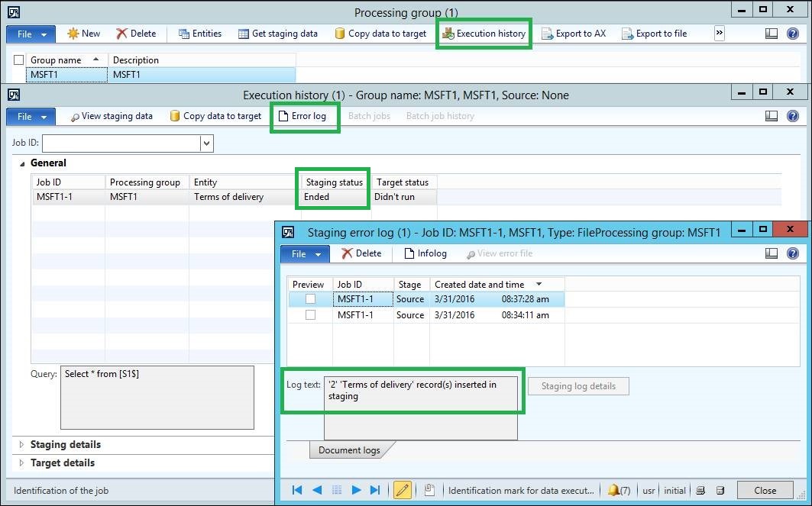
Task: Open the Error log in Execution history
Action: (x=302, y=116)
